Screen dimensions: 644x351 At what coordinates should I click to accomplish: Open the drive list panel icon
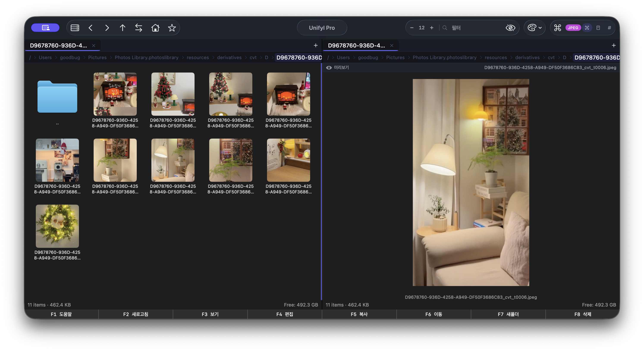coord(75,28)
